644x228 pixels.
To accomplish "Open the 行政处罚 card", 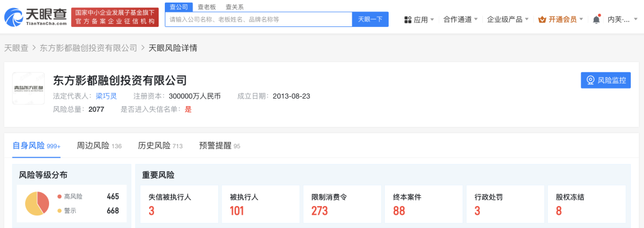I will [505, 204].
